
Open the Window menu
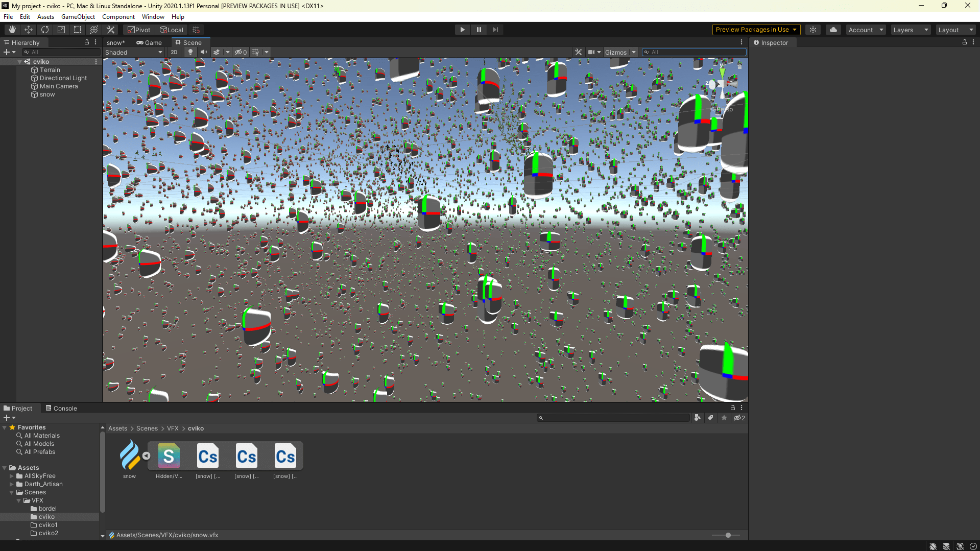point(153,16)
